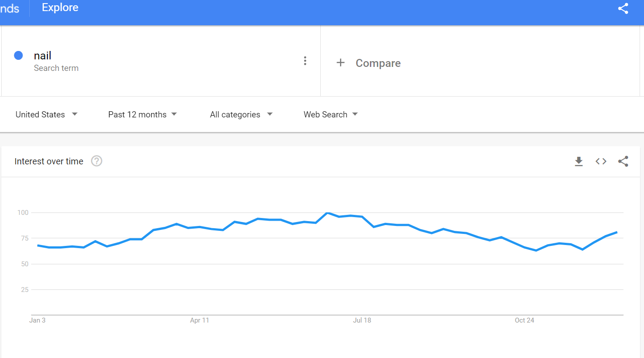Download the Interest over time data as CSV
The height and width of the screenshot is (358, 644).
coord(579,161)
